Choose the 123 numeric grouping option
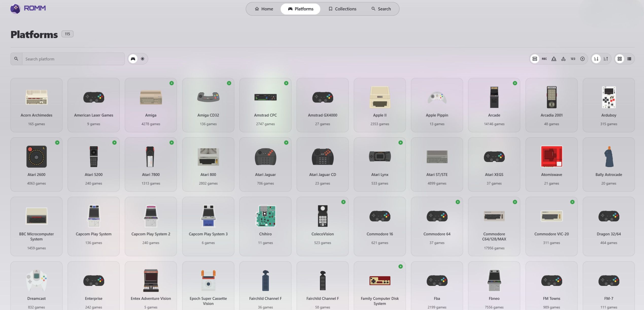 (573, 59)
